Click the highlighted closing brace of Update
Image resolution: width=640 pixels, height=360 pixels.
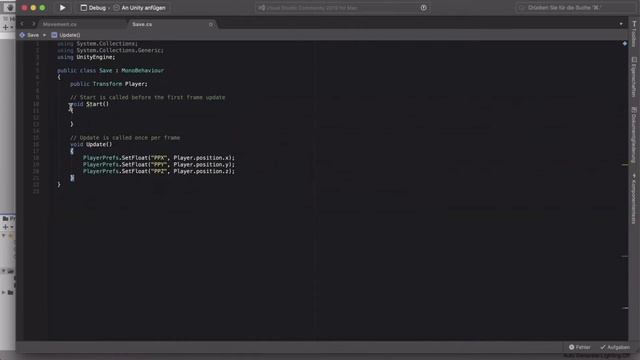[x=72, y=178]
